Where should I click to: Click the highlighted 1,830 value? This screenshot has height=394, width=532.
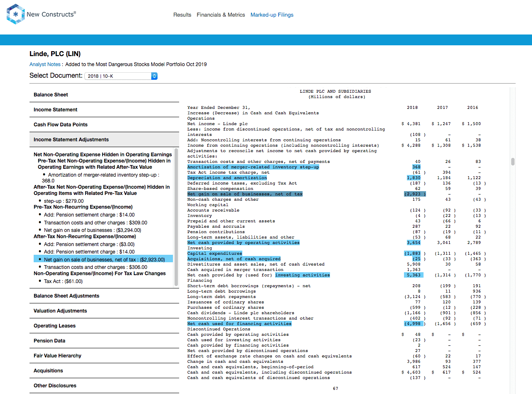coord(414,178)
